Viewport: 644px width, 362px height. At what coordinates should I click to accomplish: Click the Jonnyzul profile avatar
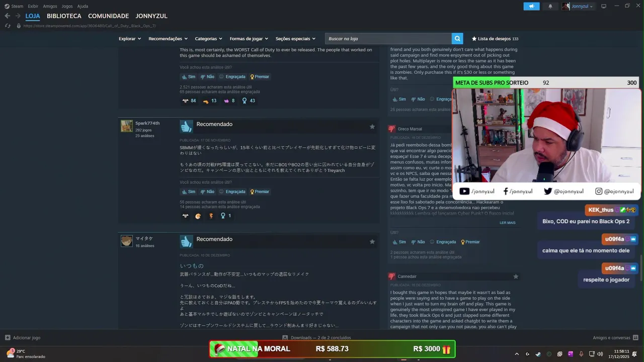coord(566,6)
